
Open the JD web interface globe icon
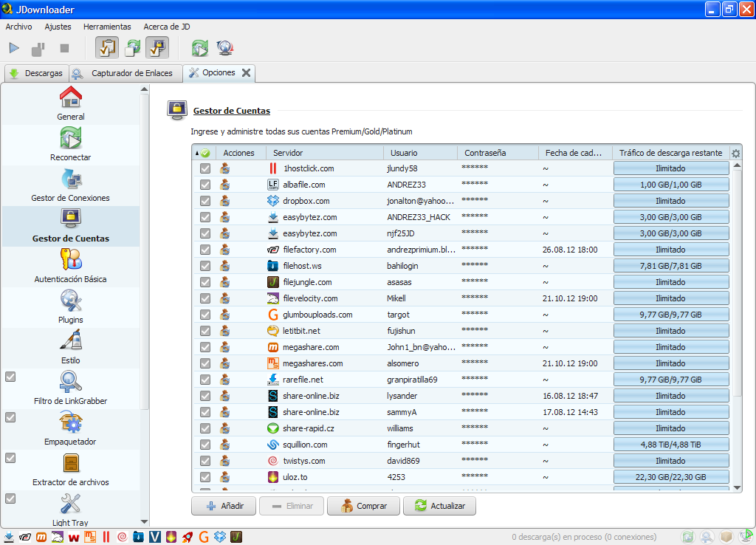[x=225, y=47]
